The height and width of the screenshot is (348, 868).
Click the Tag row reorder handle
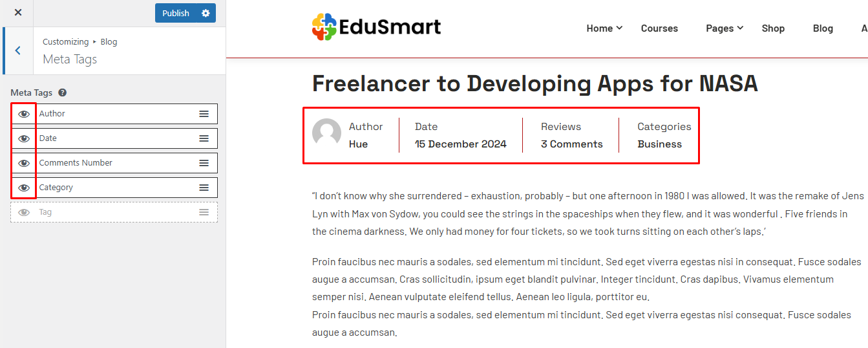click(x=204, y=212)
